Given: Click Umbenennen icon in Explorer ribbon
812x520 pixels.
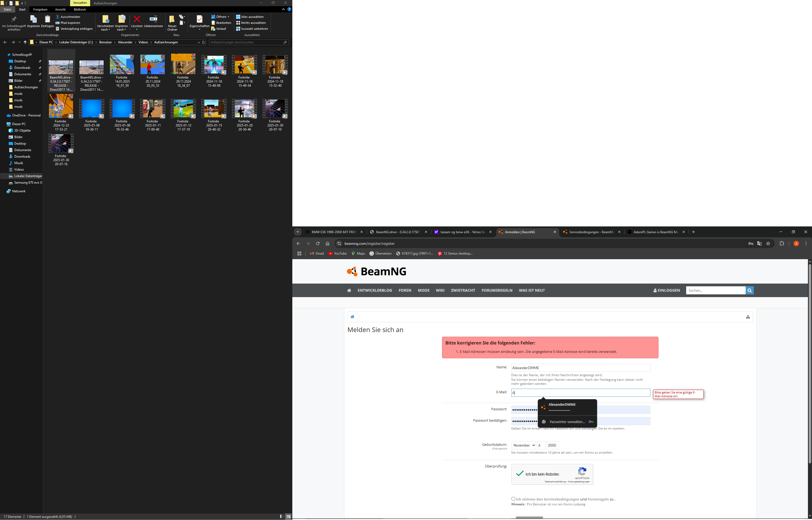Looking at the screenshot, I should (153, 19).
